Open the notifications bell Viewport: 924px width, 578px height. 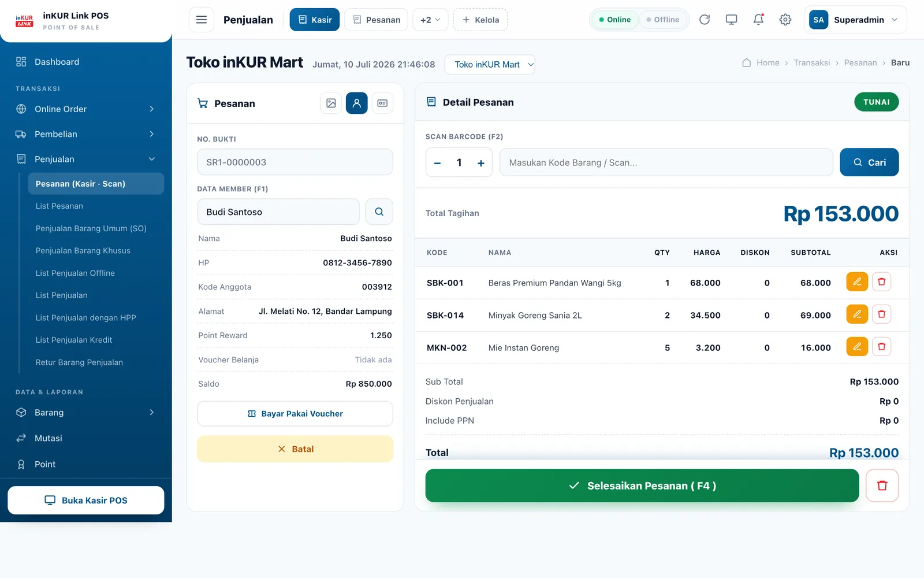[758, 20]
